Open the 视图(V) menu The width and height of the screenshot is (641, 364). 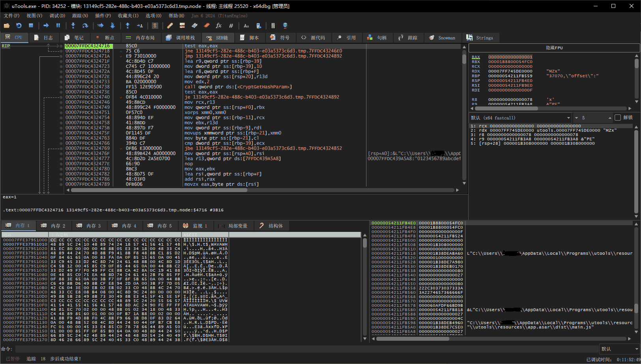pos(34,16)
